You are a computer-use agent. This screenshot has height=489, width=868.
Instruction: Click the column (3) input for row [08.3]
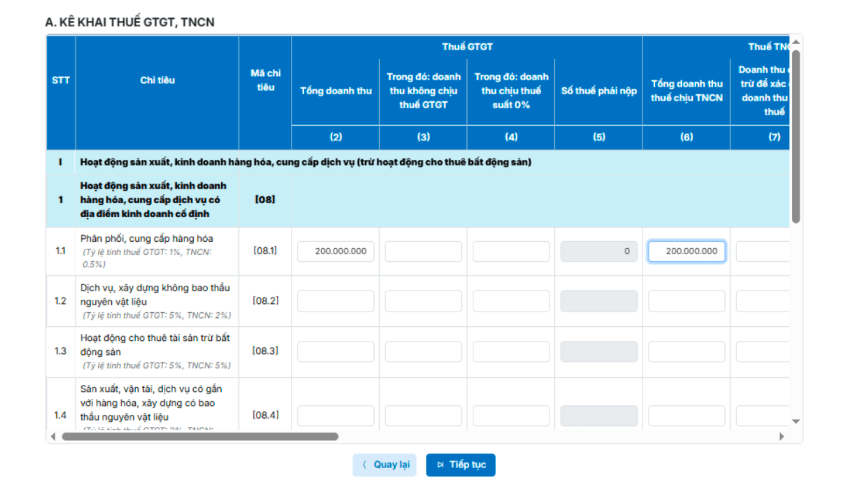coord(423,351)
